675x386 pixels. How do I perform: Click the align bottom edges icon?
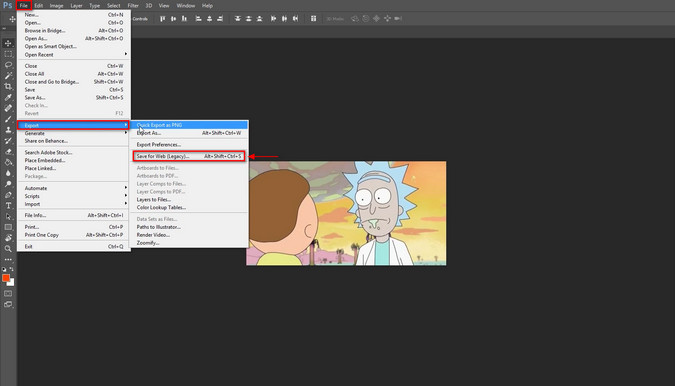pyautogui.click(x=184, y=19)
